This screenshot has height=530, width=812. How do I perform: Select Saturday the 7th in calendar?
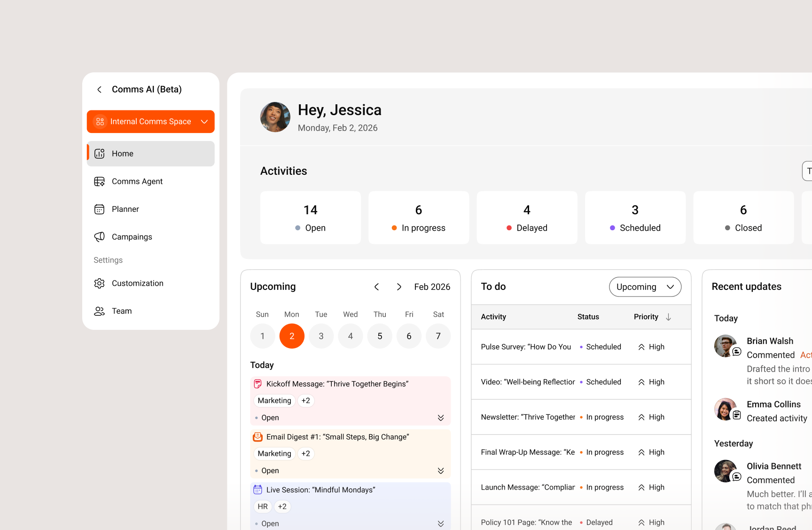[x=438, y=336]
